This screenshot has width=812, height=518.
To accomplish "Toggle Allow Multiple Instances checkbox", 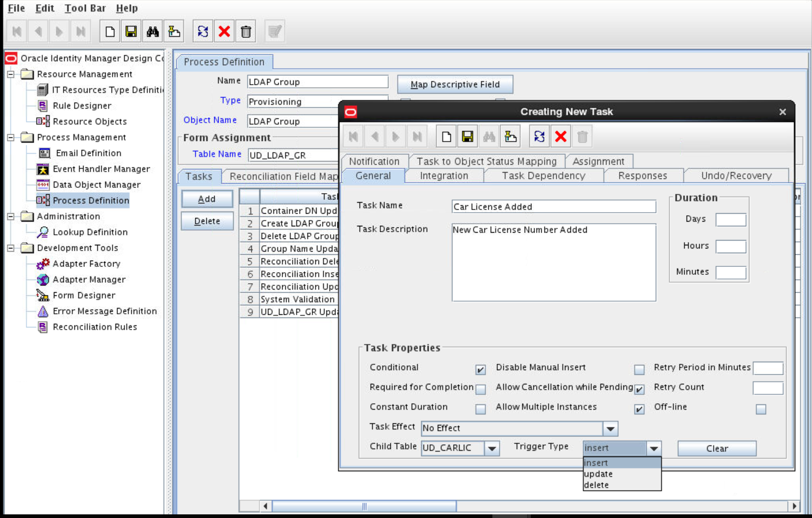I will (639, 409).
